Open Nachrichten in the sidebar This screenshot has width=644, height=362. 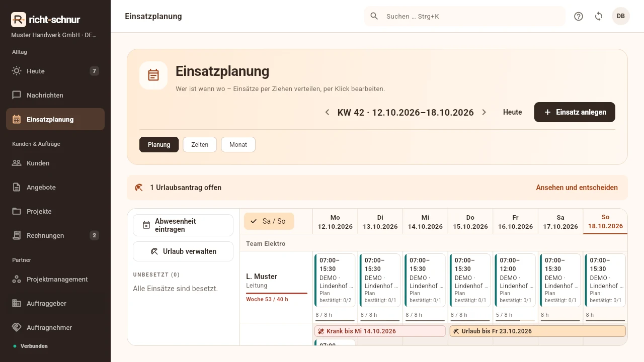pyautogui.click(x=55, y=95)
